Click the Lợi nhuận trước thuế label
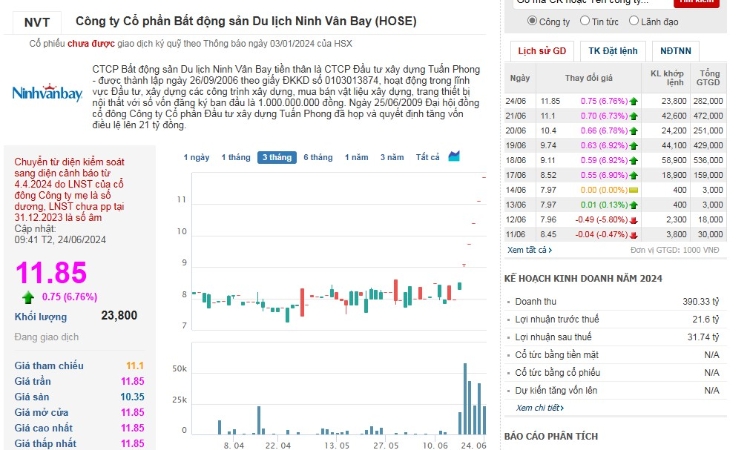Screen dimensions: 750x450 [x=557, y=319]
